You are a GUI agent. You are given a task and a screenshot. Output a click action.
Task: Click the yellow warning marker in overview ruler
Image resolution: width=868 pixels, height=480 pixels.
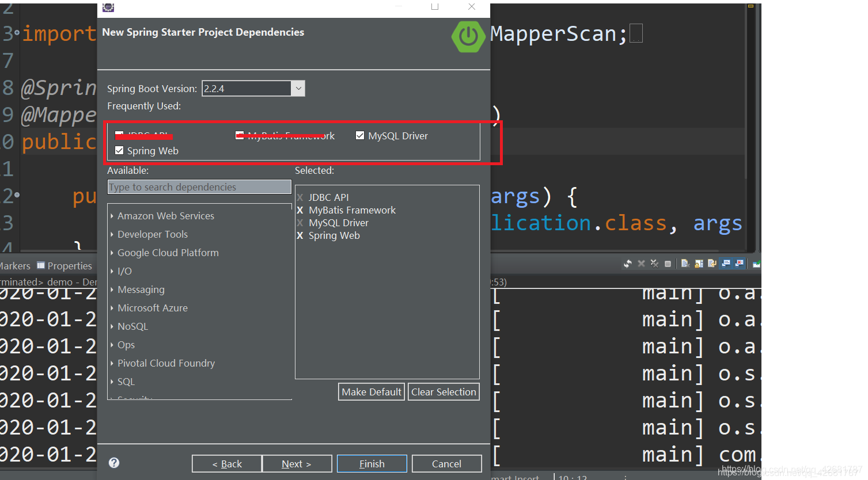[x=751, y=6]
